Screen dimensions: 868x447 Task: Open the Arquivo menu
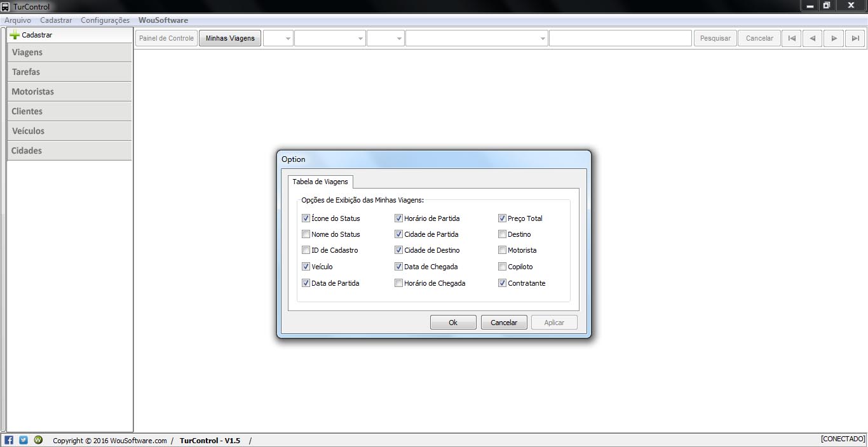[18, 20]
